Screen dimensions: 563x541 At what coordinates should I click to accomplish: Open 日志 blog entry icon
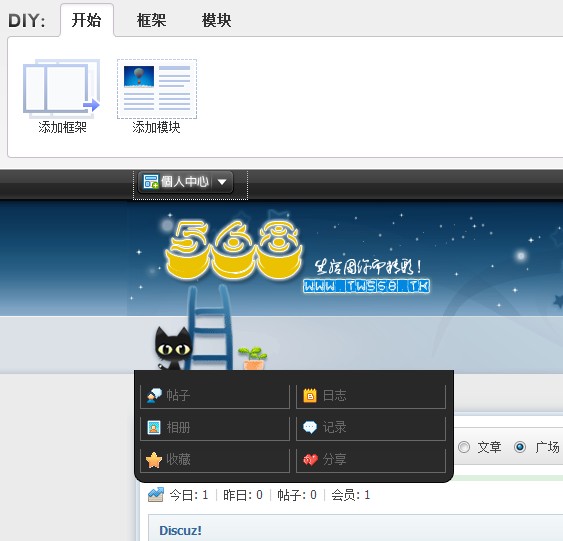pyautogui.click(x=310, y=396)
